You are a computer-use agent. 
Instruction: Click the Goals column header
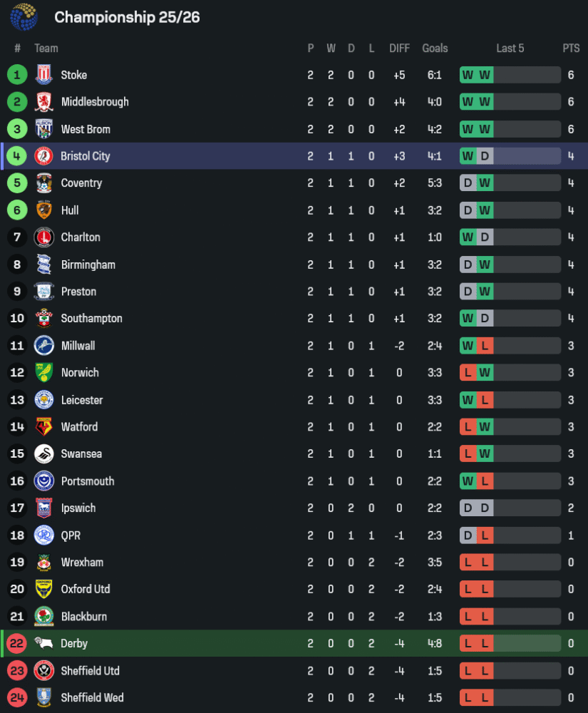point(435,48)
